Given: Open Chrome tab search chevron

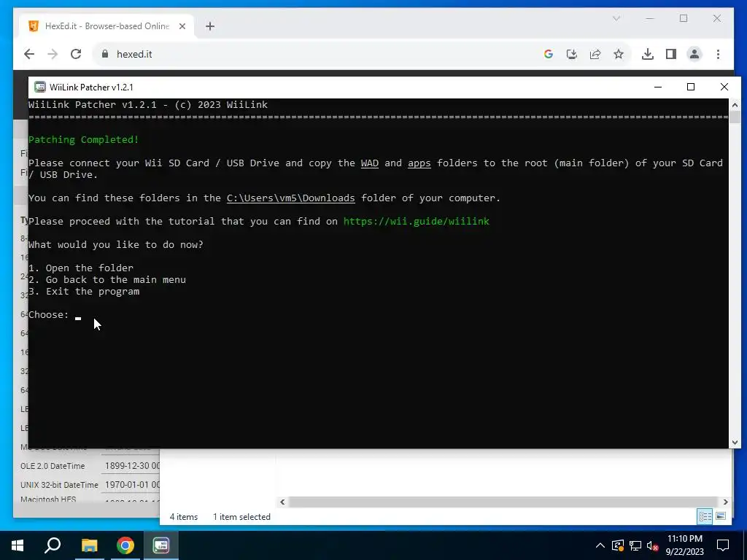Looking at the screenshot, I should [x=616, y=18].
